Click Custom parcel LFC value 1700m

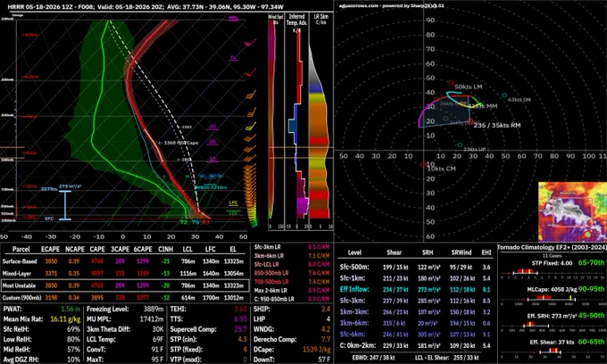[x=211, y=298]
